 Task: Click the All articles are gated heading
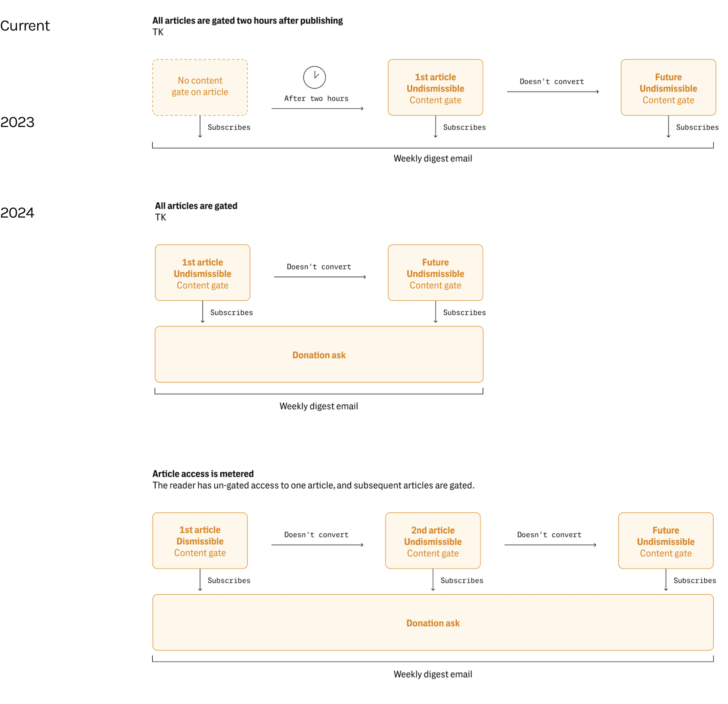tap(196, 206)
